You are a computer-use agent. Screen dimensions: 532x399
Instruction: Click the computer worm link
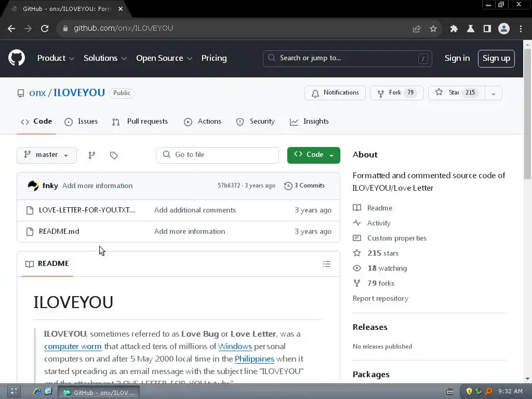(x=73, y=347)
